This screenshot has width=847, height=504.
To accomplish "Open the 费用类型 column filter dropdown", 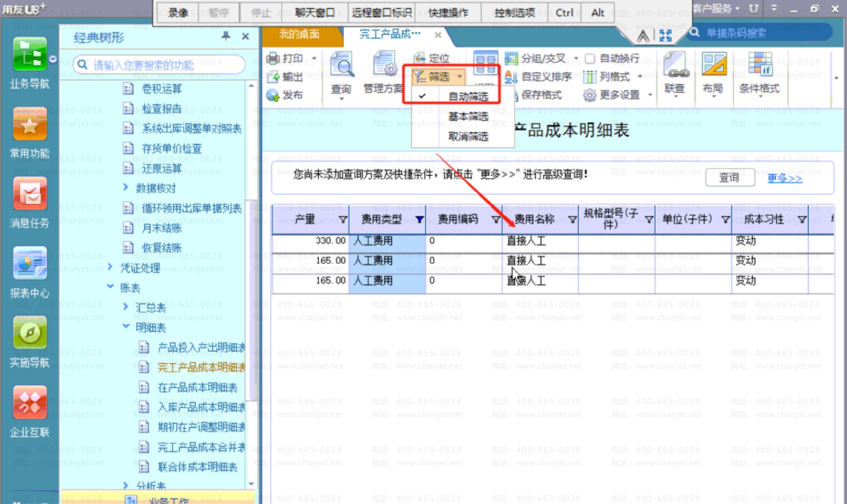I will pos(419,220).
